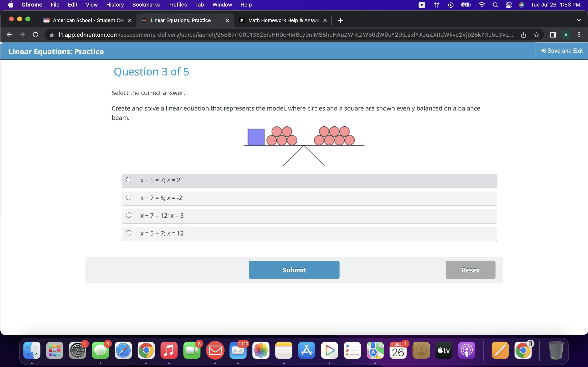Choose option x + 7 = 12; x = 5
This screenshot has width=588, height=367.
tap(129, 215)
